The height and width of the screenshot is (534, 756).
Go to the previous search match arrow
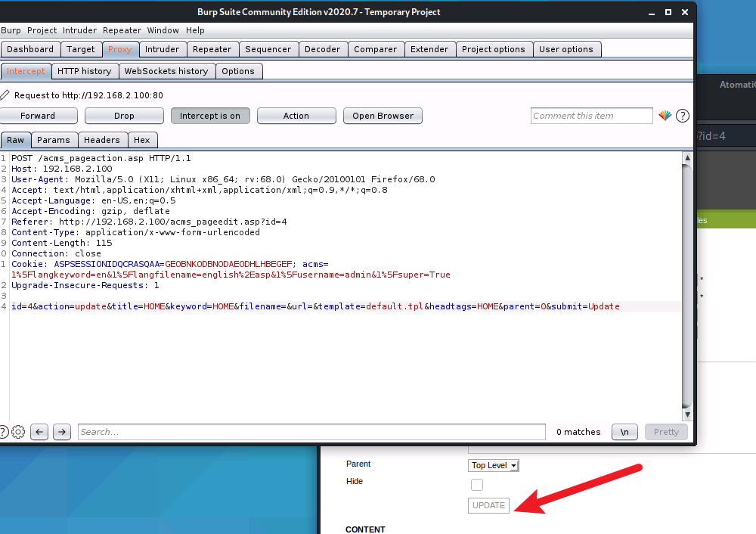tap(39, 432)
